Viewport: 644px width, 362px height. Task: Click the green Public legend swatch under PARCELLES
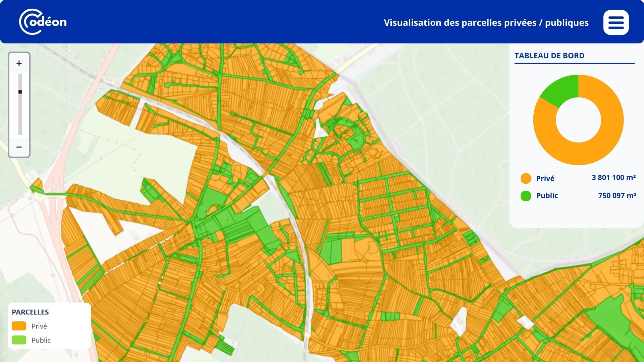19,340
